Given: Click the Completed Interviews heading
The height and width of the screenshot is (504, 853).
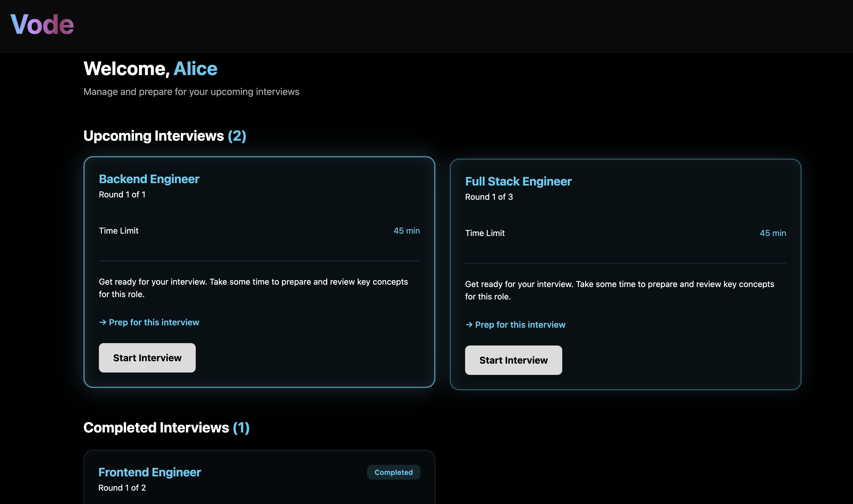Looking at the screenshot, I should click(x=156, y=428).
